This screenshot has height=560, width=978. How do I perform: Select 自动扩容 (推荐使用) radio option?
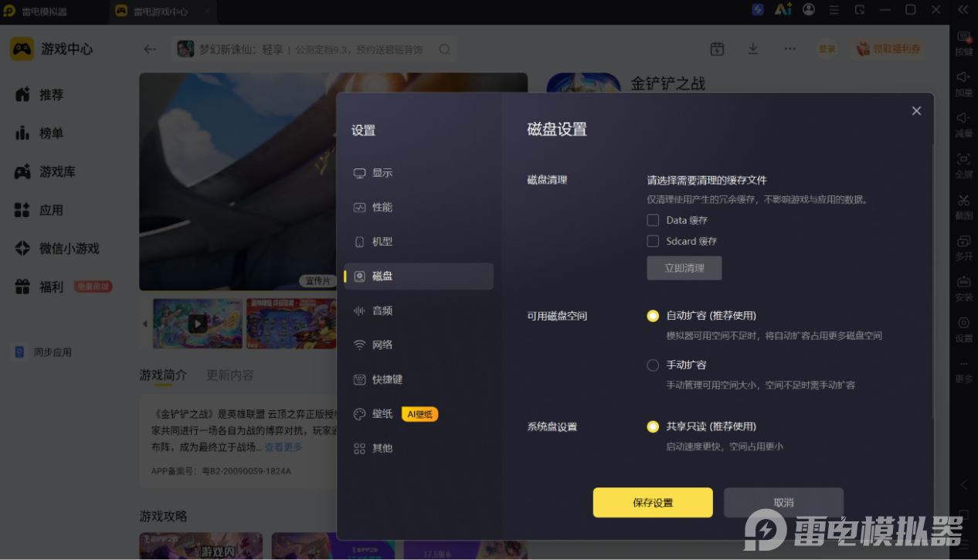pyautogui.click(x=653, y=316)
